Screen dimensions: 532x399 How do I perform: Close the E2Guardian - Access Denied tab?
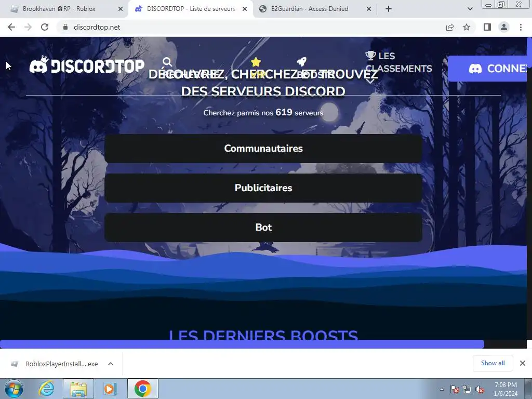369,9
